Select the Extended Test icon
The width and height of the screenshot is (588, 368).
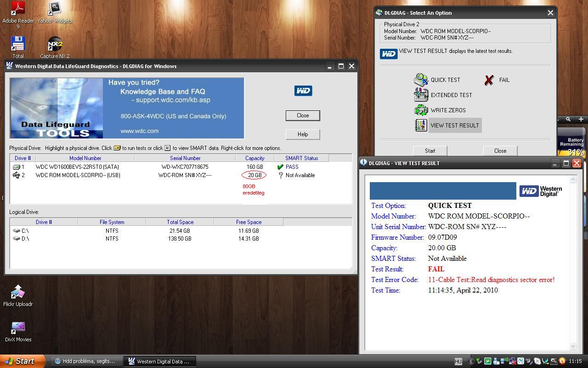[x=421, y=95]
